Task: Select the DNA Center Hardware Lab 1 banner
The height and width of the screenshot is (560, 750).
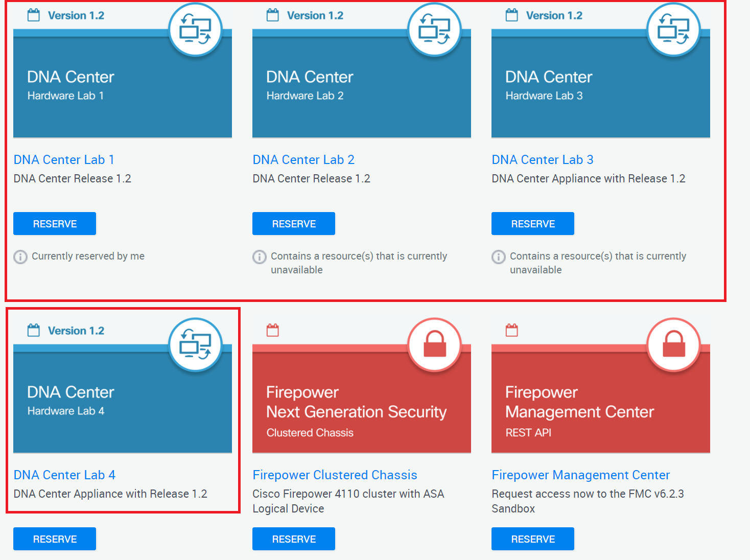Action: [123, 84]
